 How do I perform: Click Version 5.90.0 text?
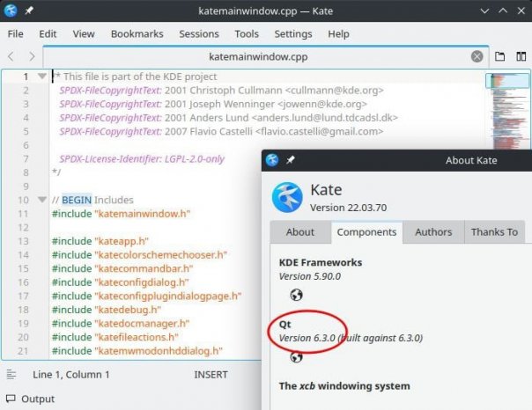click(310, 276)
